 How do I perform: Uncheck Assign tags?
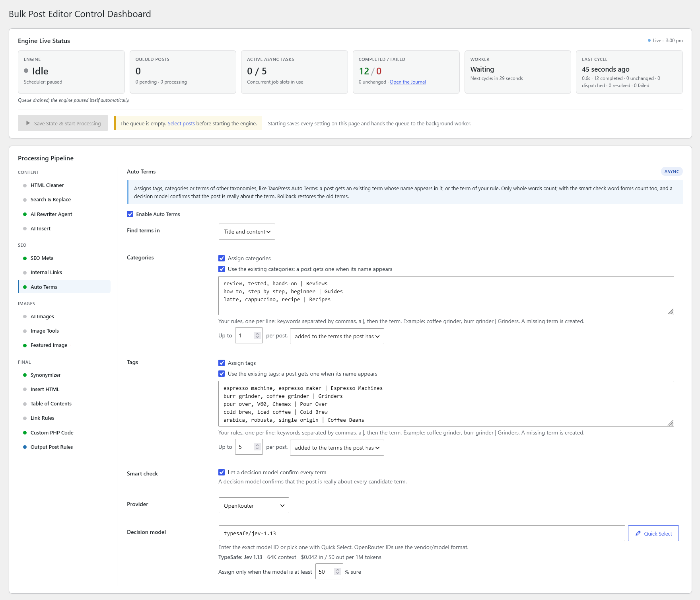pos(222,363)
